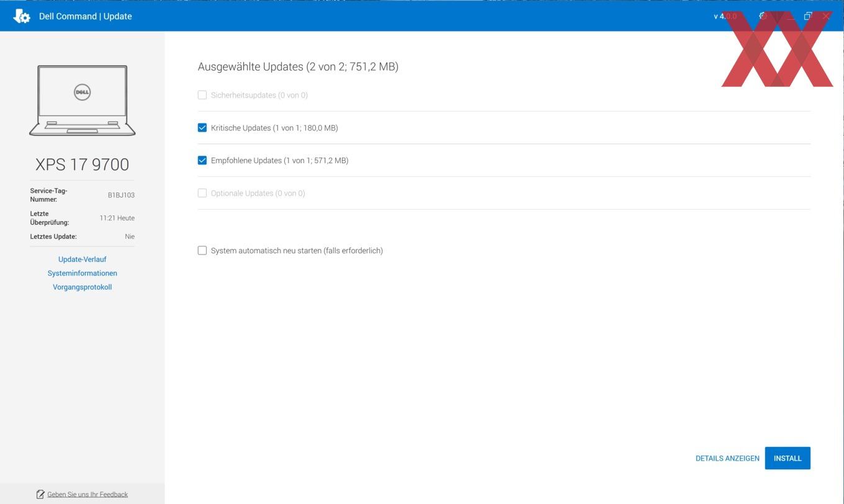The width and height of the screenshot is (844, 504).
Task: Enable System automatisch neu starten checkbox
Action: click(202, 251)
